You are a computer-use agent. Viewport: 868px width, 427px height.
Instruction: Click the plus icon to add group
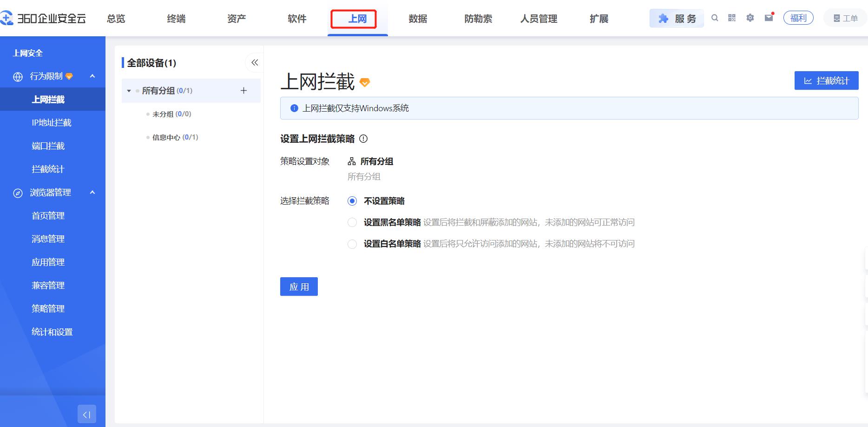pos(243,91)
